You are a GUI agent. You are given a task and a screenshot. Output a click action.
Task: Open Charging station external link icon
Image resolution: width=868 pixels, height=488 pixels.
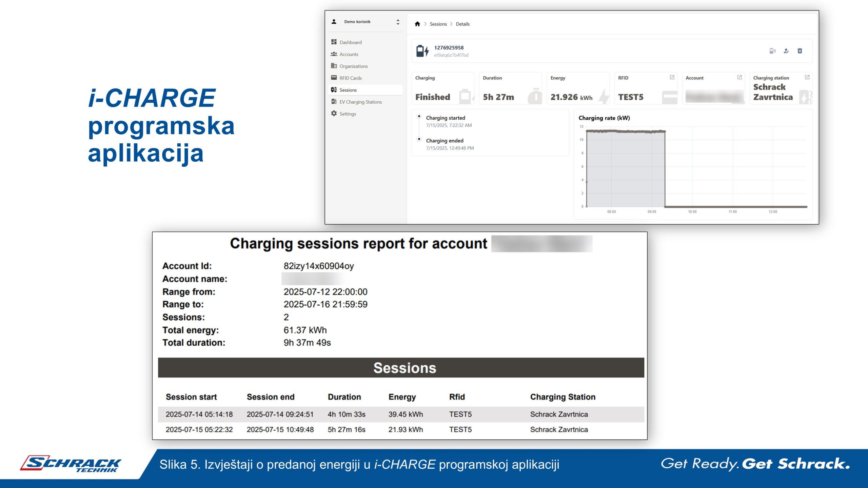click(x=807, y=77)
